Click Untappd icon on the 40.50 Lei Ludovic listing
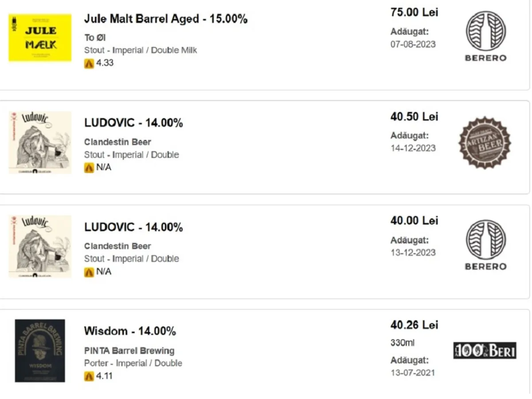The width and height of the screenshot is (532, 399). coord(89,168)
